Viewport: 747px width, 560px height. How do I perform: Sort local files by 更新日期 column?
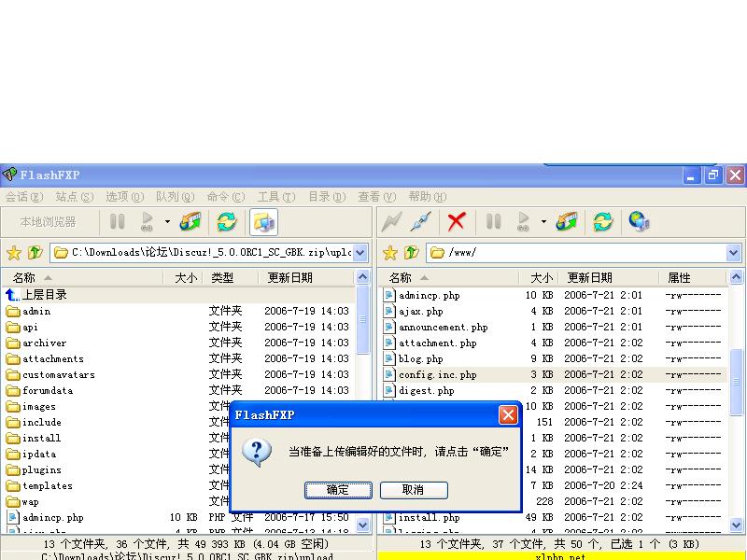click(306, 277)
